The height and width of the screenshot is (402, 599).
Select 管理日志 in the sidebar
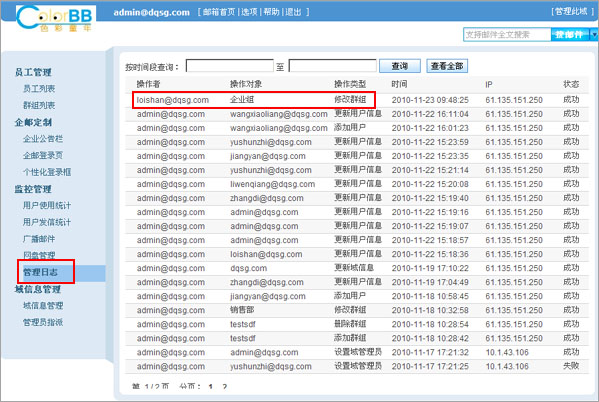coord(40,272)
